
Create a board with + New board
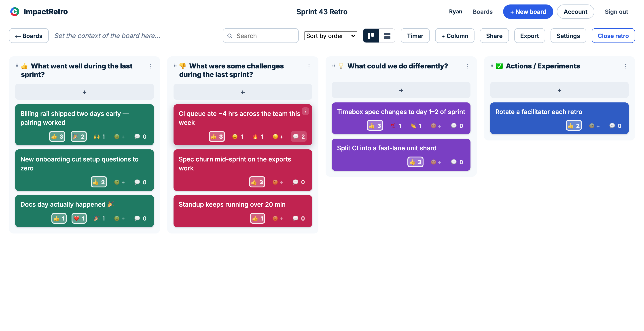pyautogui.click(x=528, y=12)
